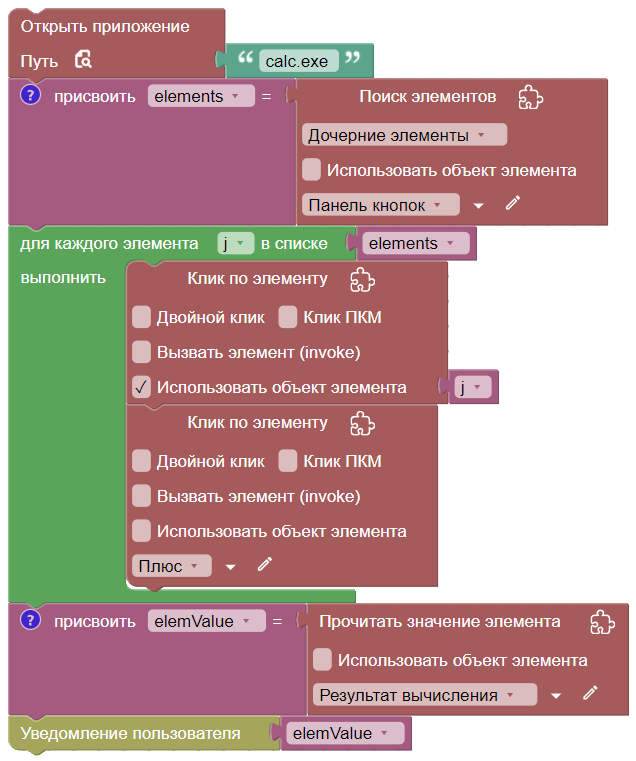
Task: Select first Клик по элементу block title
Action: pyautogui.click(x=257, y=279)
